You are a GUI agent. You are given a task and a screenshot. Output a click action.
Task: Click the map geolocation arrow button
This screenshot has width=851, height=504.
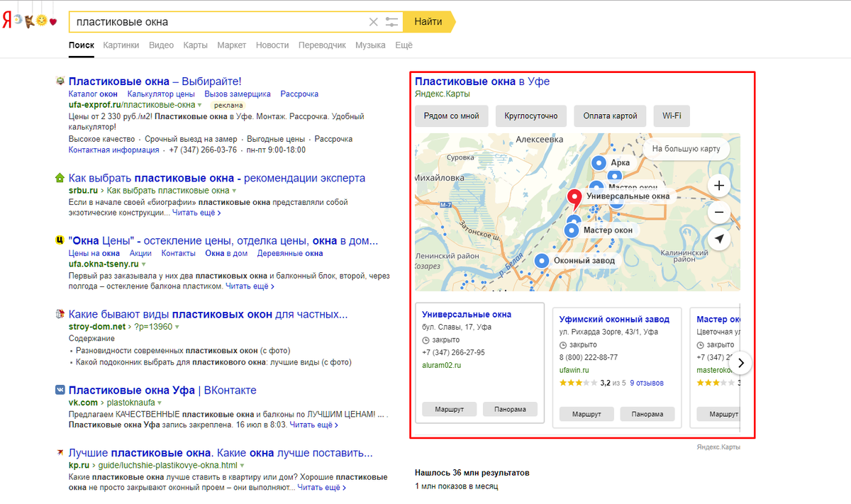click(719, 239)
